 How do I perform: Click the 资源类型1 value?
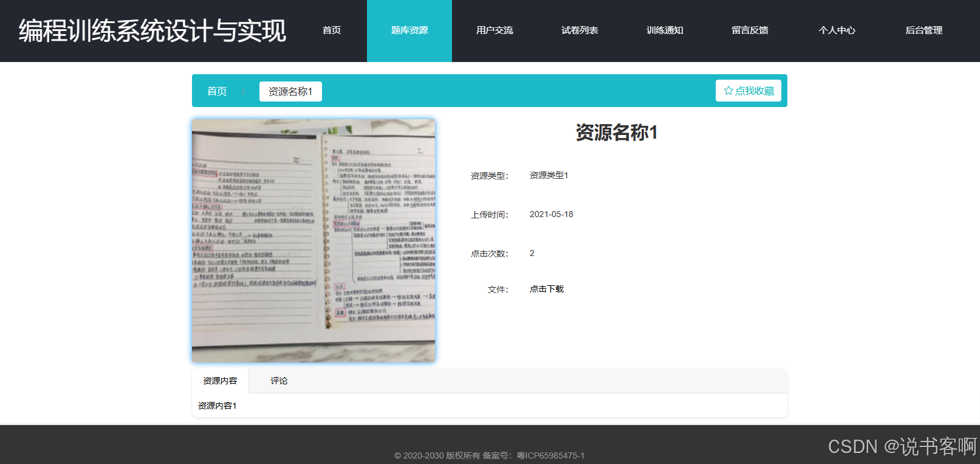point(549,175)
